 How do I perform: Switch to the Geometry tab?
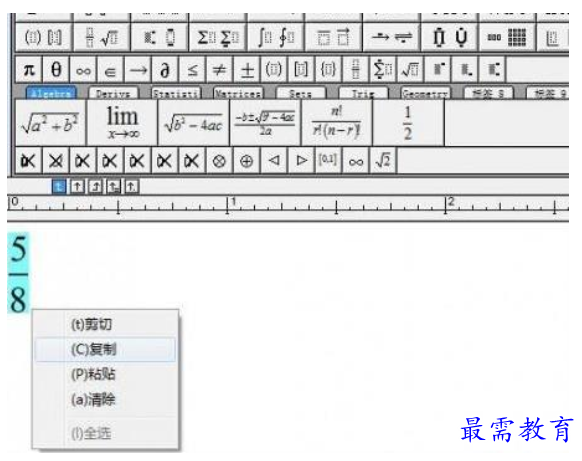(426, 93)
